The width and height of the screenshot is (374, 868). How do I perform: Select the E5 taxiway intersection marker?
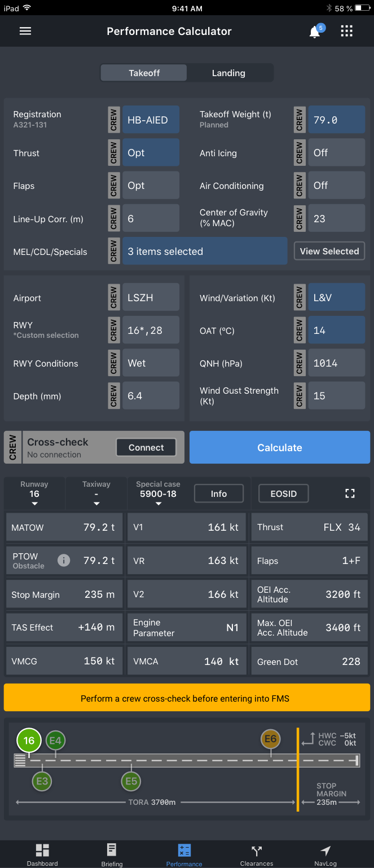pyautogui.click(x=131, y=781)
